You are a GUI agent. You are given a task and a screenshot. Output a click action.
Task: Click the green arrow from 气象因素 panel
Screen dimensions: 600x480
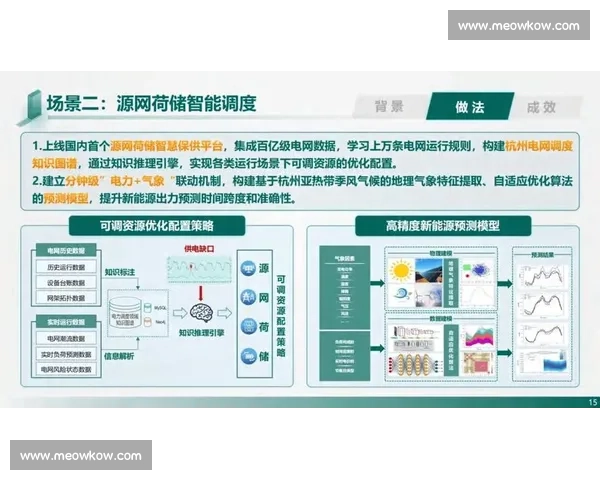tap(378, 283)
